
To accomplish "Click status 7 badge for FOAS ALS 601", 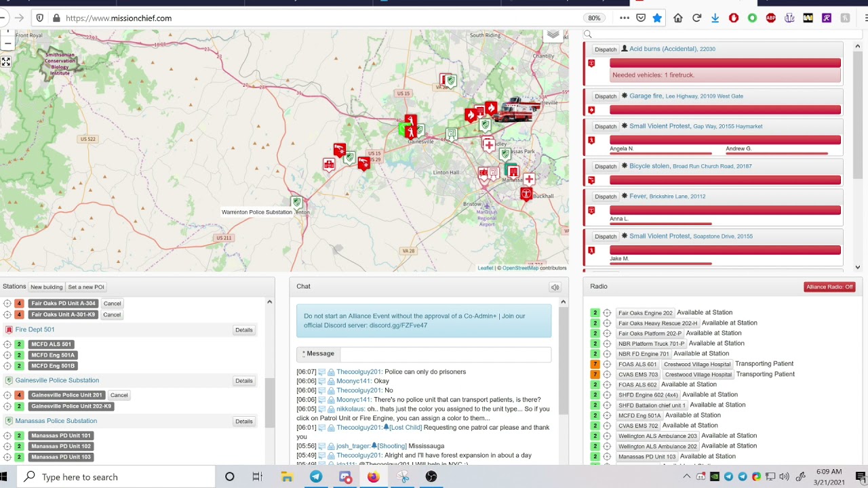I will pyautogui.click(x=595, y=364).
